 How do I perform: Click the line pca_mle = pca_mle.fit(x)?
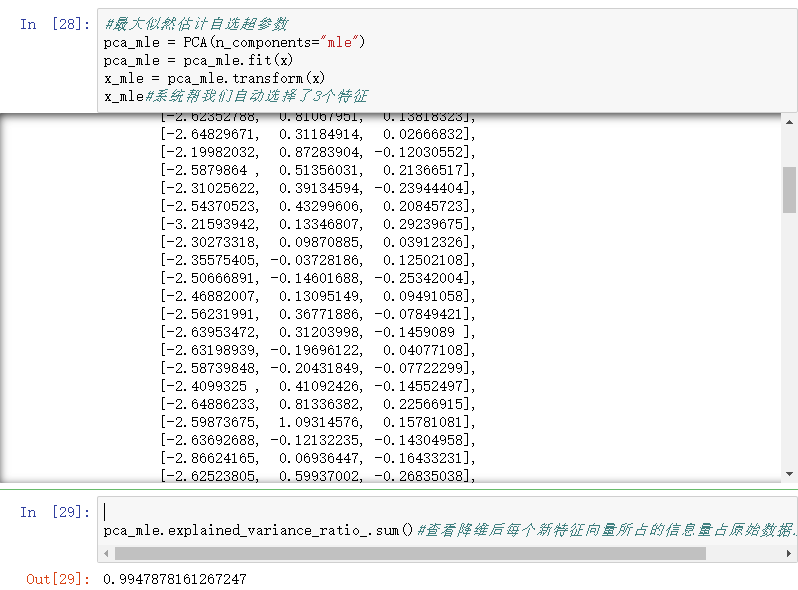(198, 60)
